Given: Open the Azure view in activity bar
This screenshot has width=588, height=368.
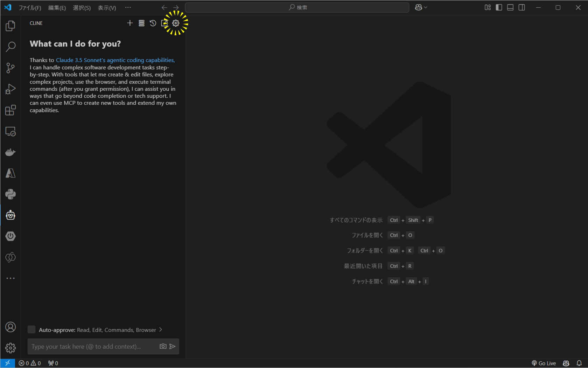Looking at the screenshot, I should coord(10,173).
